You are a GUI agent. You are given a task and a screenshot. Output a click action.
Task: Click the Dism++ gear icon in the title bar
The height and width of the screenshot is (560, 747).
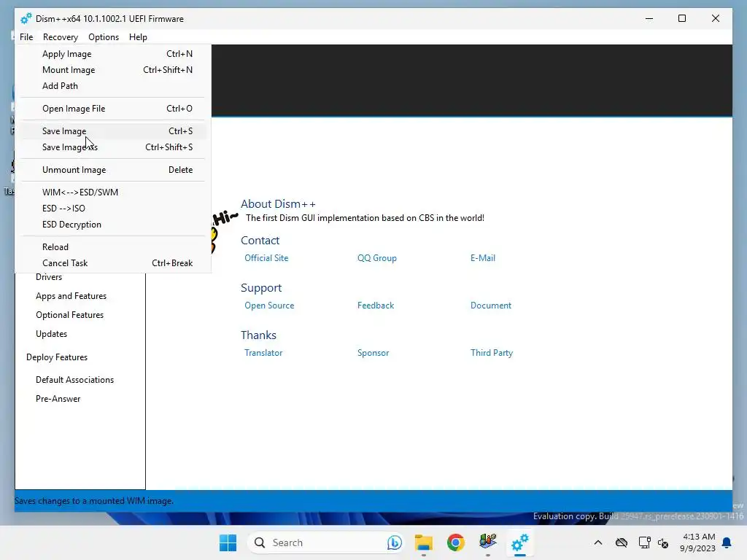click(26, 18)
